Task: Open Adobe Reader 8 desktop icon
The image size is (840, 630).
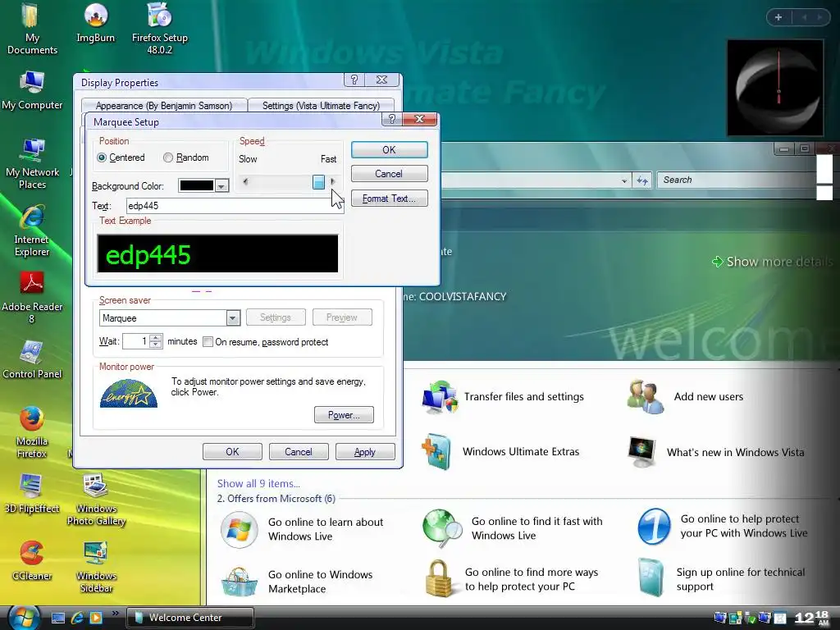Action: pos(32,298)
